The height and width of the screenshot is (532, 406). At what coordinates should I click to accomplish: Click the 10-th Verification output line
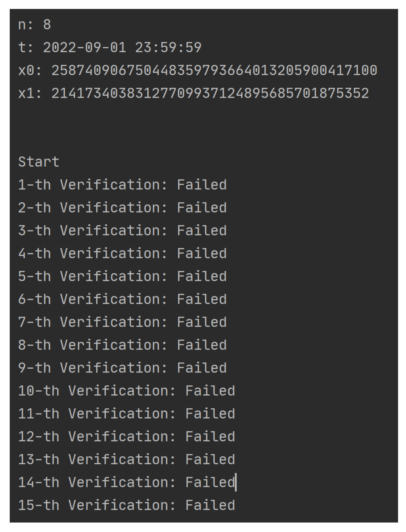(126, 391)
